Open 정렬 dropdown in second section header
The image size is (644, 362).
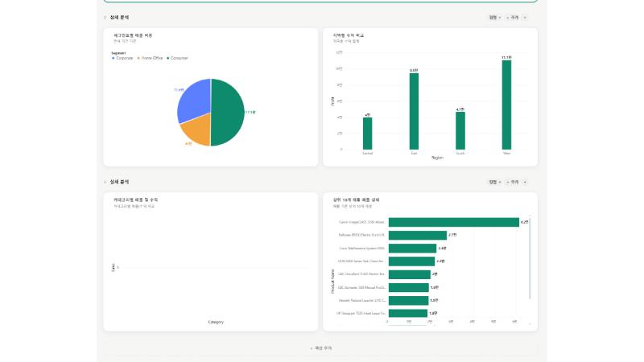tap(495, 182)
